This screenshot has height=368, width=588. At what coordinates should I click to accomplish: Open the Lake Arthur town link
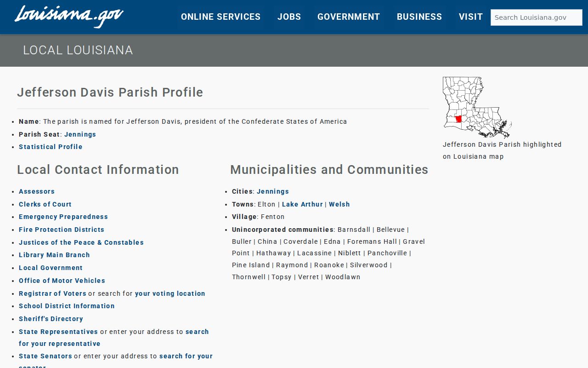(302, 204)
